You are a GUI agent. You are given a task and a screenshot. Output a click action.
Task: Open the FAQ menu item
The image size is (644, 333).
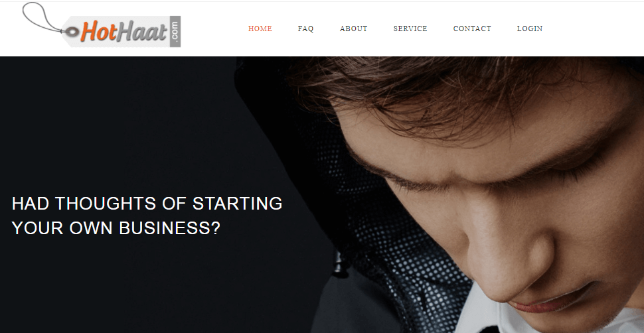pos(305,29)
